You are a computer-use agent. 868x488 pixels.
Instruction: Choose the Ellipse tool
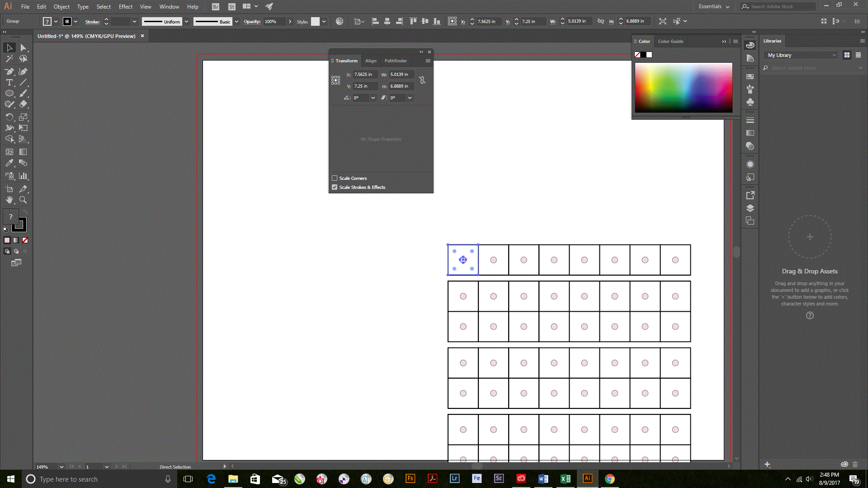pyautogui.click(x=9, y=93)
